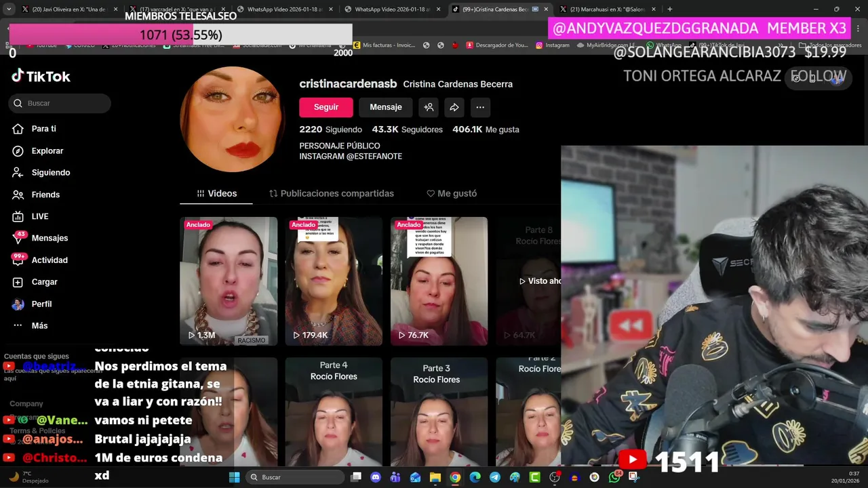Open a new browser tab
Screen dimensions: 868x488
tap(670, 9)
